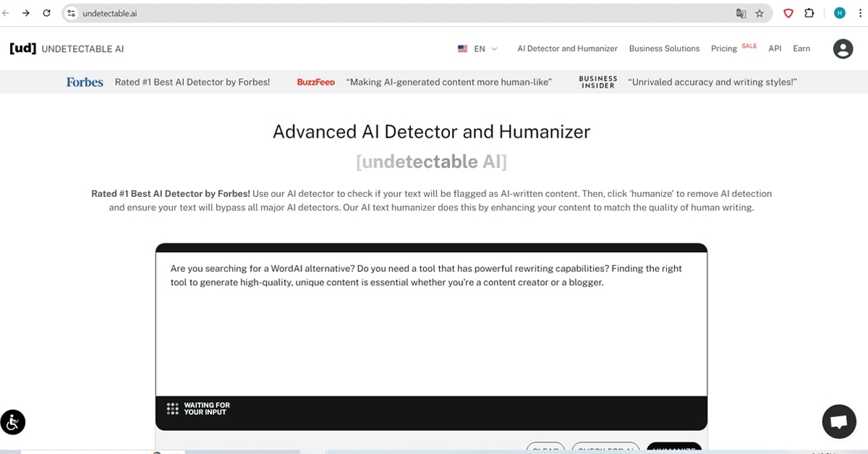Click the Earn navigation link
This screenshot has height=454, width=868.
pyautogui.click(x=801, y=49)
